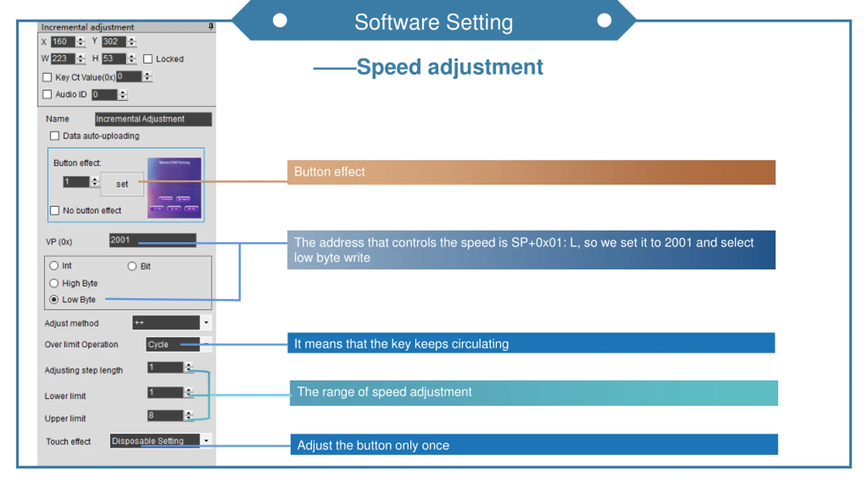Screen dimensions: 868x488
Task: Click the W width spinner arrows
Action: (x=80, y=59)
